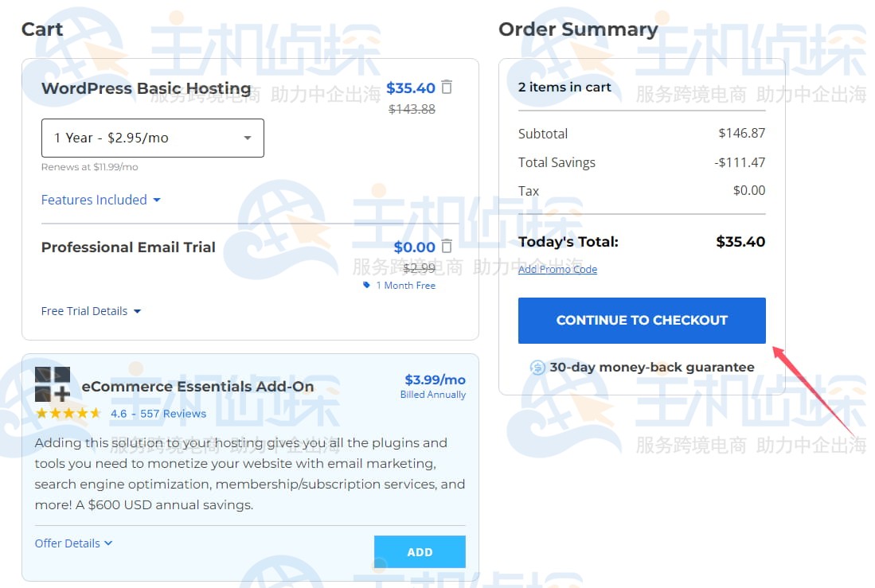Click the tag icon next to 1 Month Free

pos(366,286)
